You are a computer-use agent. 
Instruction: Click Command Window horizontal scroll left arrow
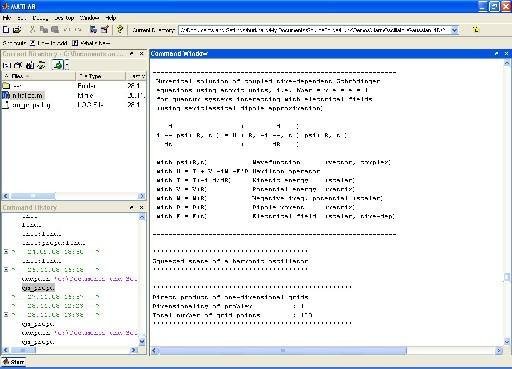[155, 350]
